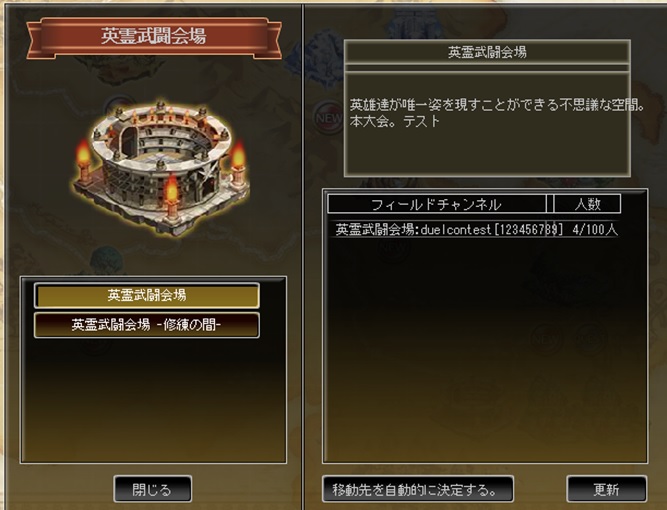The image size is (667, 510).
Task: Click the description text starting 英雄達が唯一姿
Action: 496,113
